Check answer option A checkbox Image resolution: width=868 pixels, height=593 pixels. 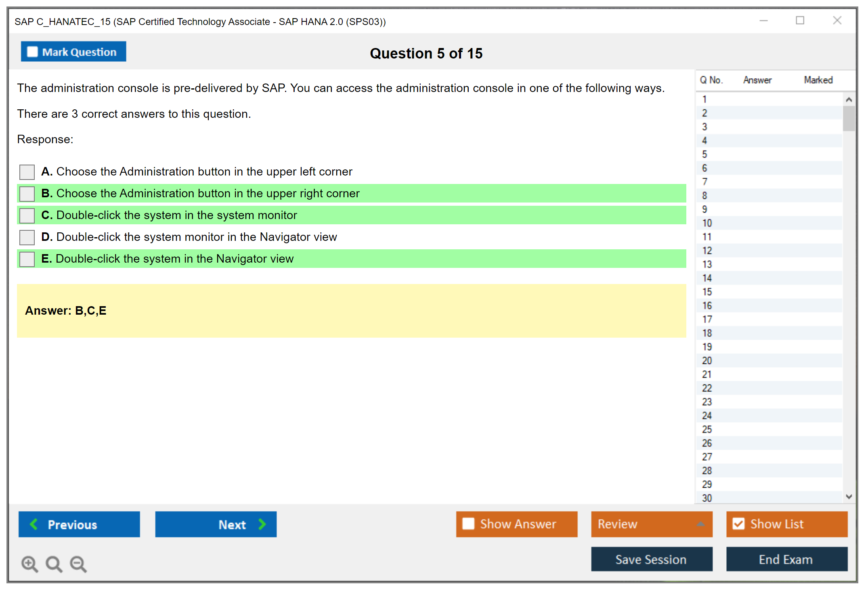click(27, 172)
